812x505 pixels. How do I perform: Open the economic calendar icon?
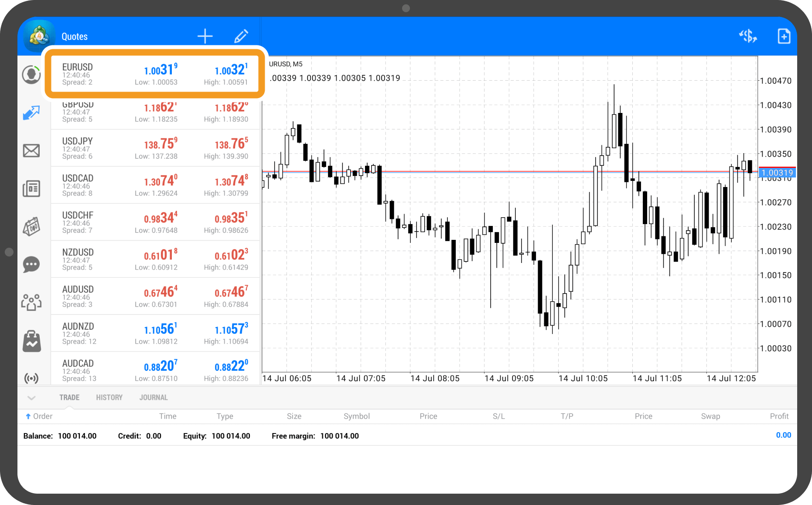click(x=31, y=226)
